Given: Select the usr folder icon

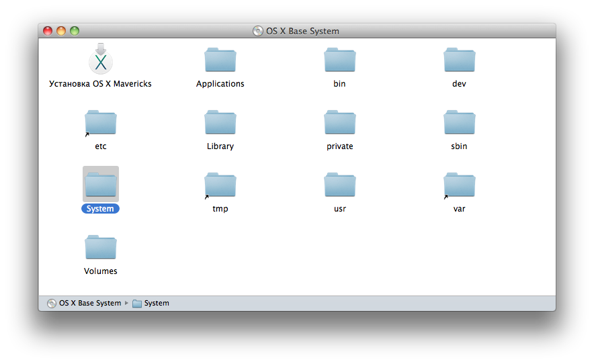Looking at the screenshot, I should pyautogui.click(x=340, y=185).
